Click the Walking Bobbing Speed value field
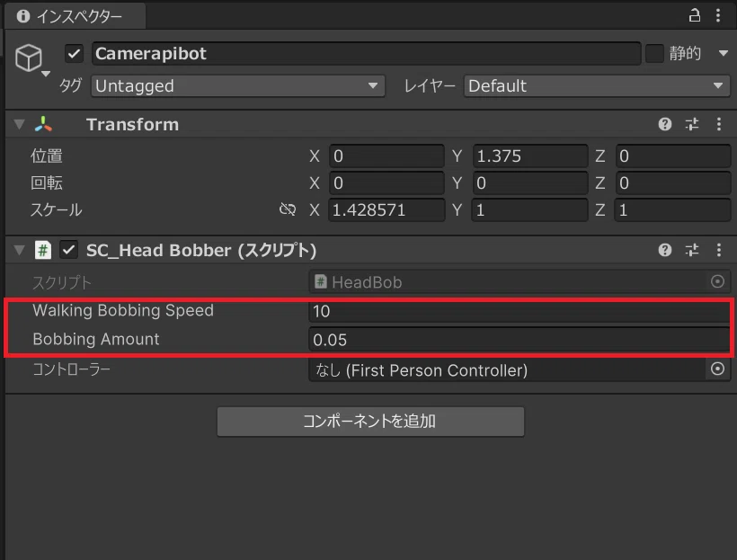The height and width of the screenshot is (560, 737). tap(519, 311)
